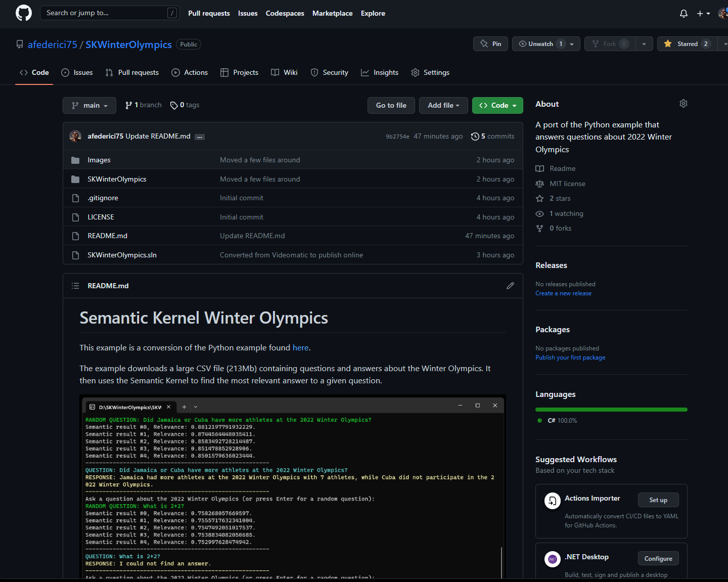The image size is (728, 582).
Task: Open the main branch selector
Action: click(x=89, y=105)
